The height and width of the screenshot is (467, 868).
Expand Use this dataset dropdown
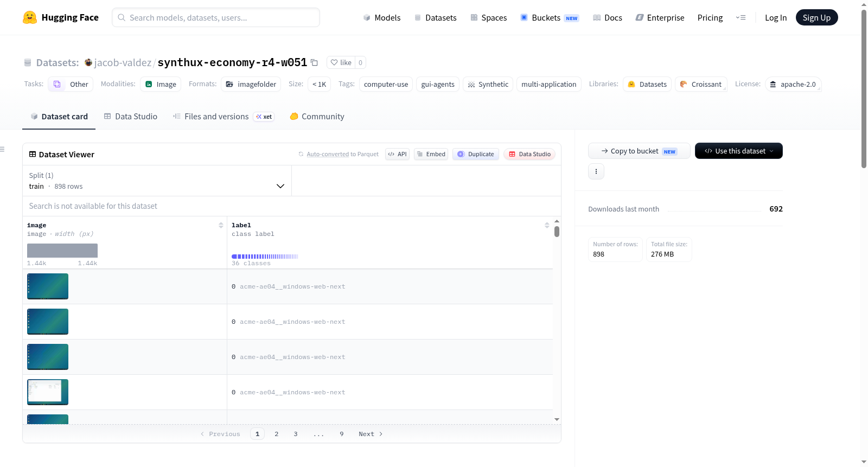[x=739, y=151]
